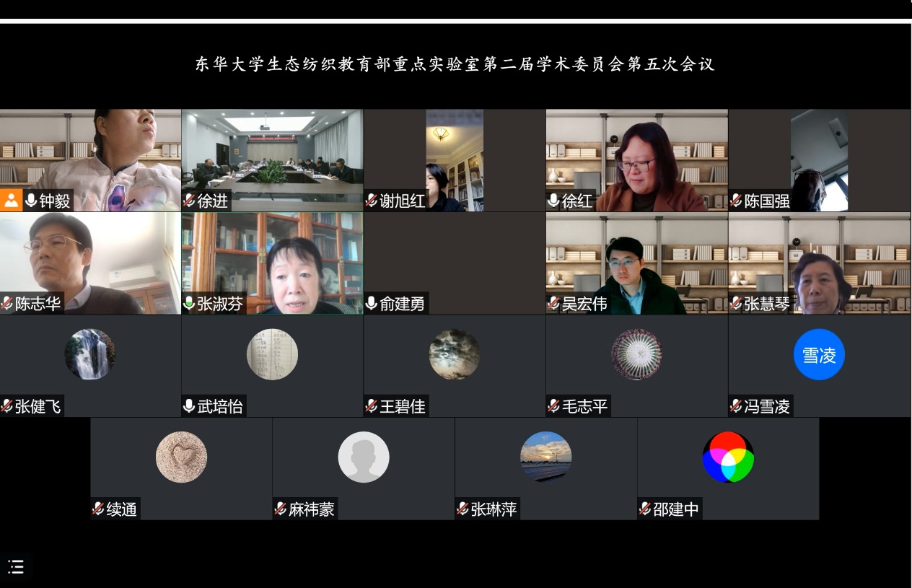Click 钟毅's microphone icon

[x=31, y=201]
